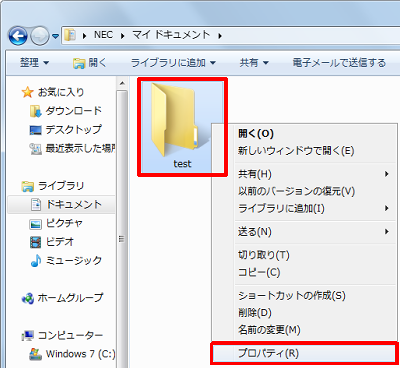The width and height of the screenshot is (400, 368).
Task: Click the ホームグループ network icon
Action: click(27, 298)
